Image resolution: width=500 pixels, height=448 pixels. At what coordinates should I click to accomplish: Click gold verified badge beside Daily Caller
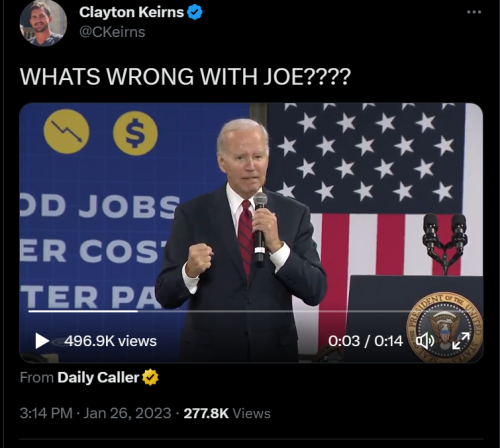(150, 377)
